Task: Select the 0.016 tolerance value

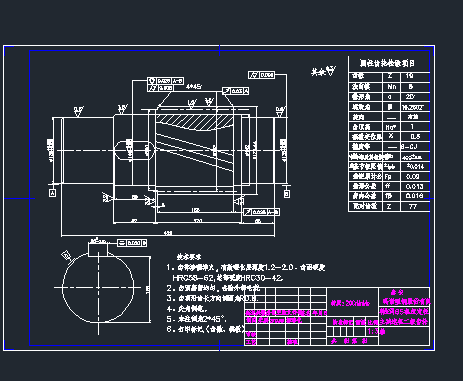Action: pyautogui.click(x=414, y=196)
